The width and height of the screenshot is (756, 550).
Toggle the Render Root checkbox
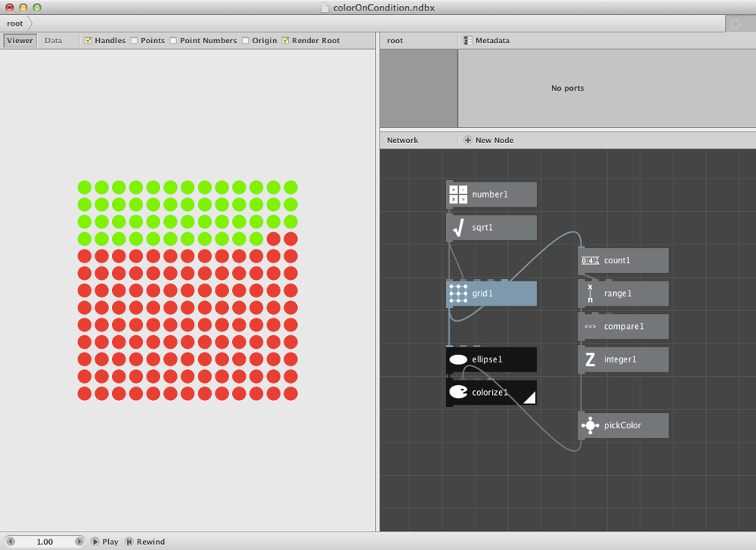pos(286,41)
